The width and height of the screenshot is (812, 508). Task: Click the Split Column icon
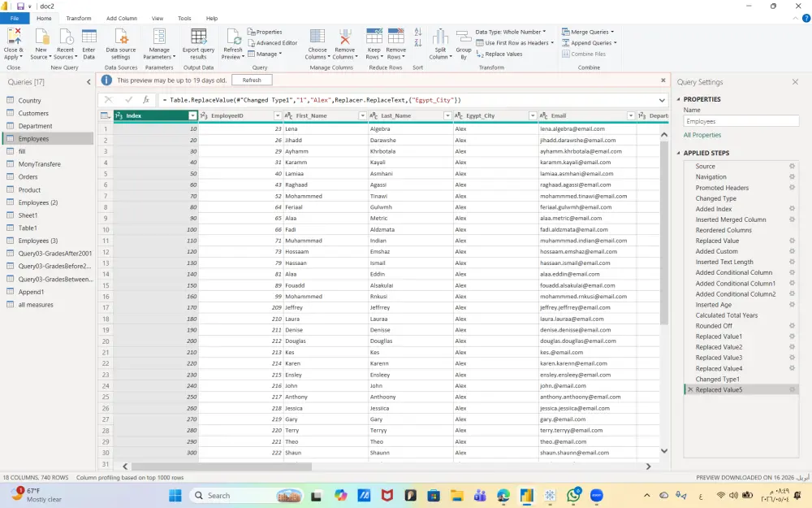click(440, 37)
